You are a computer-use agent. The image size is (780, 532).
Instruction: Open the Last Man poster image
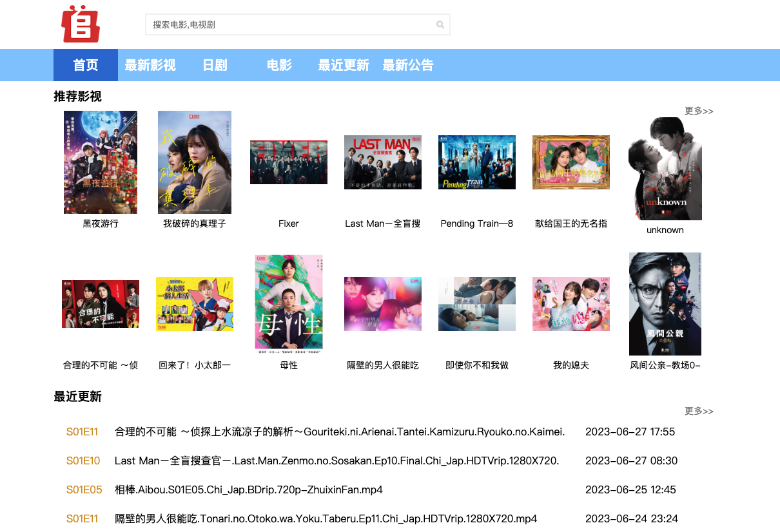click(x=383, y=162)
